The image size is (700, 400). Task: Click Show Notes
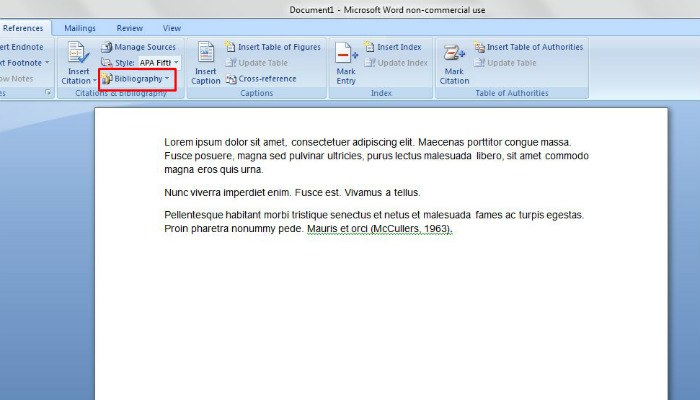point(17,79)
